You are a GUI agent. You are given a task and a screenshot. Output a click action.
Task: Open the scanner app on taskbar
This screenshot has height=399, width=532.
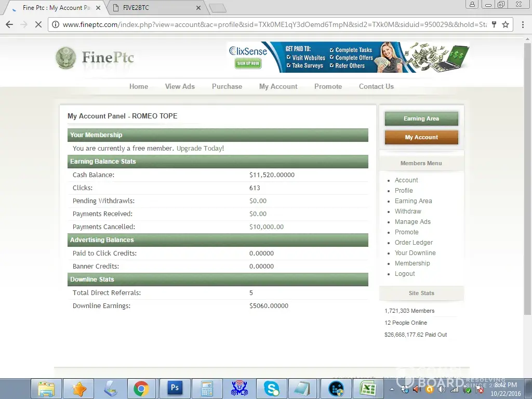click(111, 389)
